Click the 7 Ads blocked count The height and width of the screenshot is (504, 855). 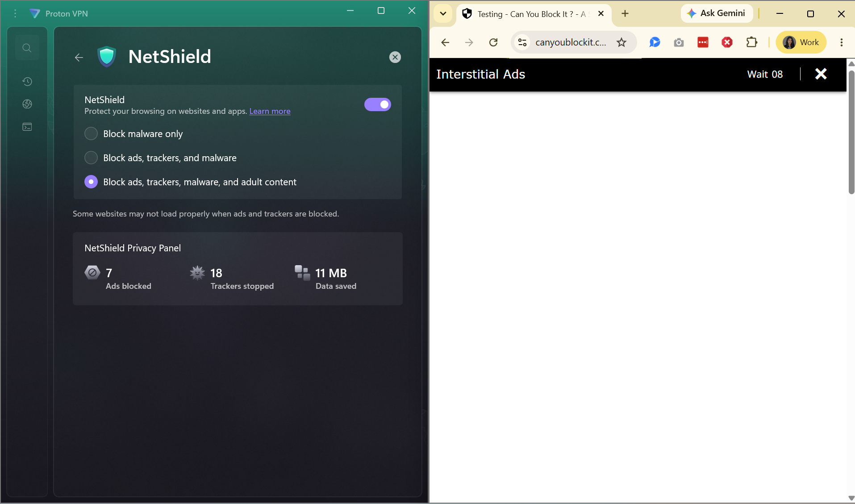pos(109,273)
